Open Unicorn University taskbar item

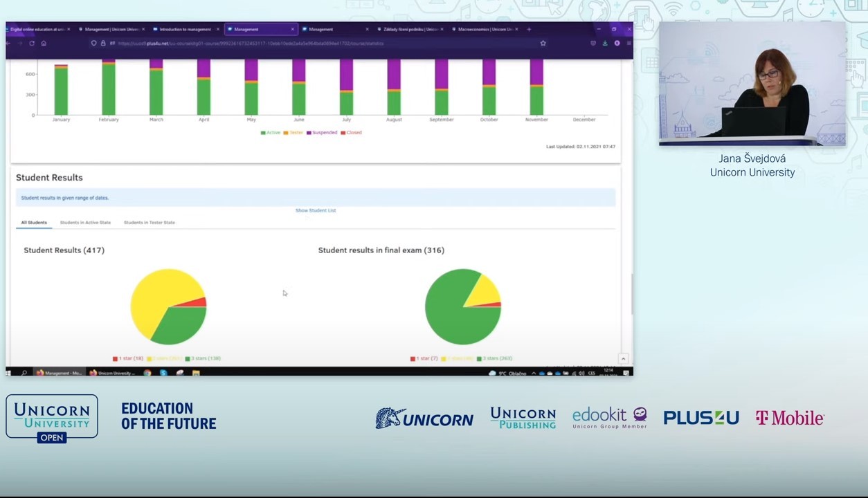coord(113,373)
